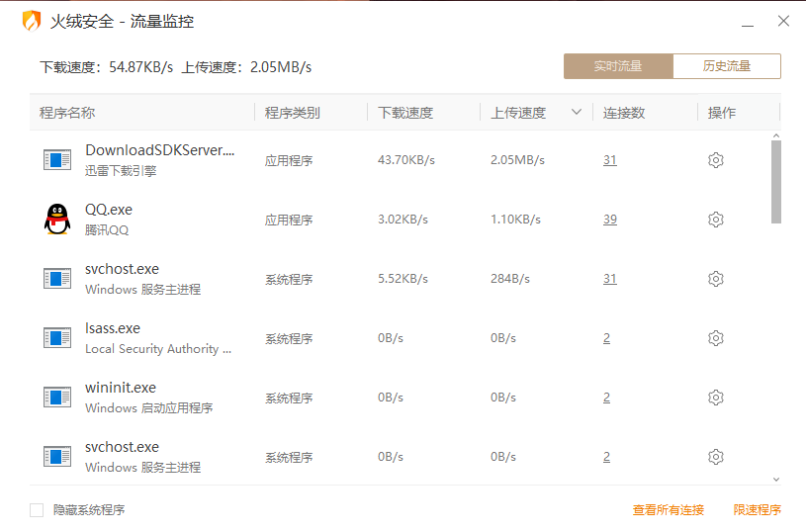Sort by the 下载速度 column header
806x532 pixels.
tap(405, 113)
